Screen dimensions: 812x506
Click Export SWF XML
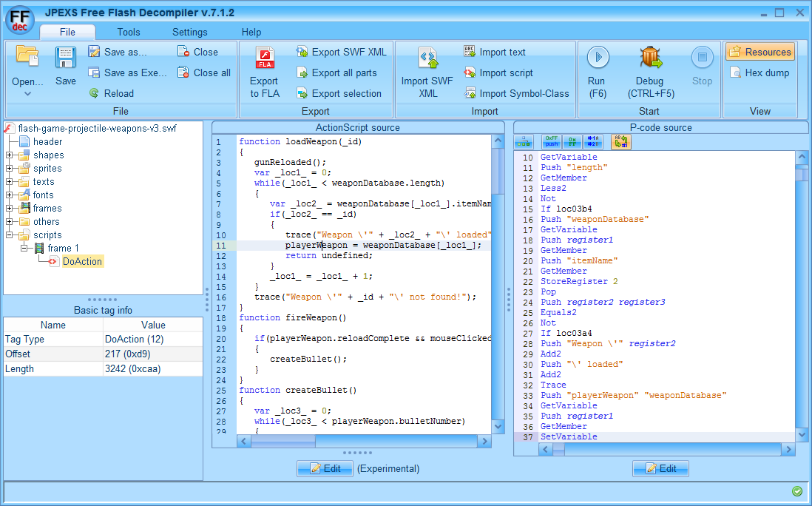coord(341,52)
